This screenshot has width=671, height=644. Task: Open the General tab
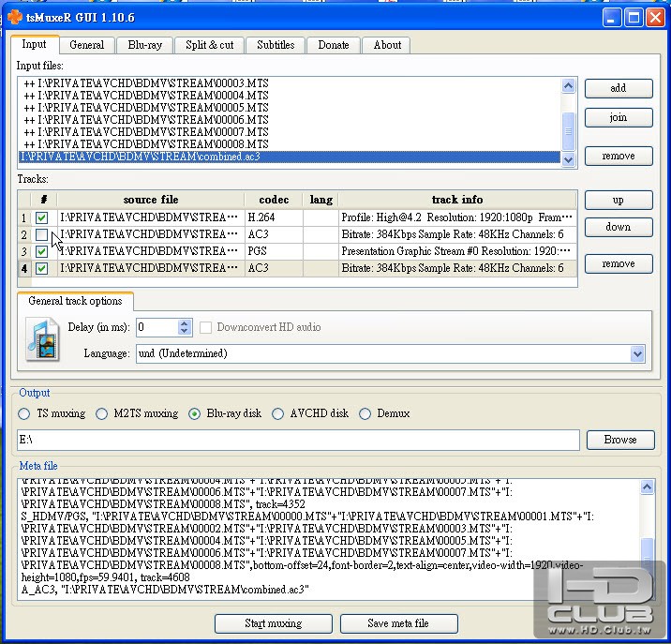[x=87, y=45]
